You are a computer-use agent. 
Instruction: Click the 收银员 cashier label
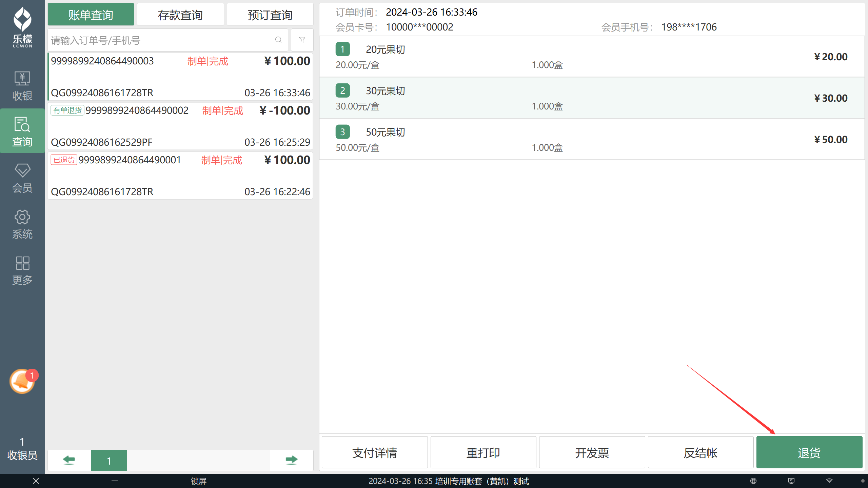click(x=22, y=455)
